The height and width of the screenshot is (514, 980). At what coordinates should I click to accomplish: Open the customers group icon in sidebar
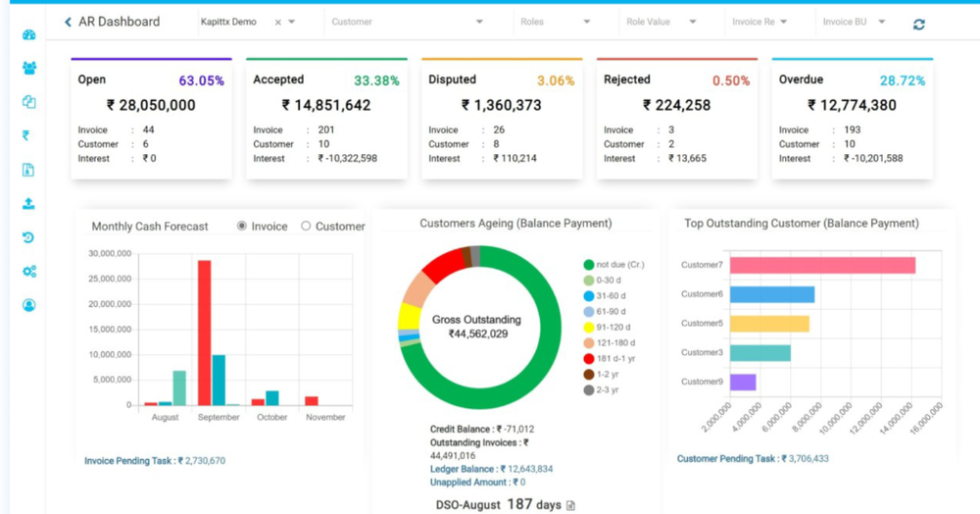(x=28, y=68)
